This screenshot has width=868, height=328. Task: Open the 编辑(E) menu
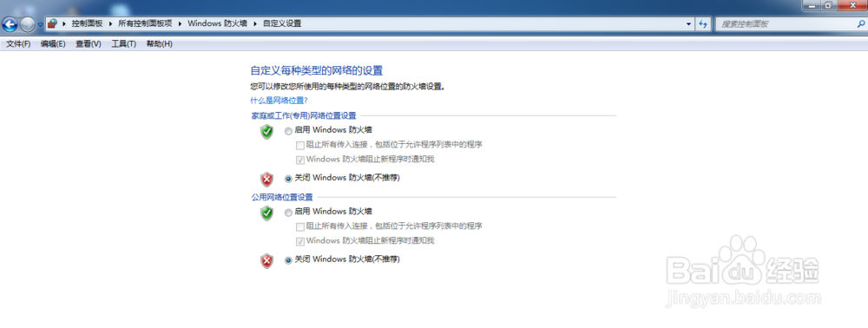(x=53, y=43)
